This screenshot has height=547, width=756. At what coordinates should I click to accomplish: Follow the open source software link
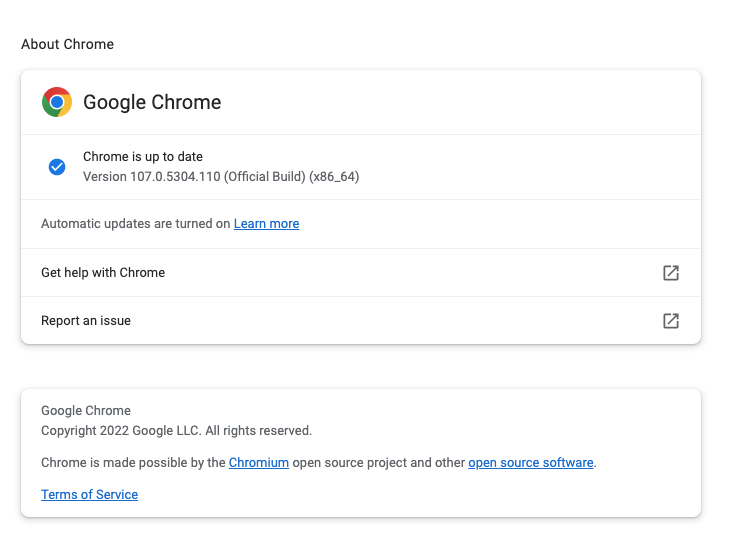click(531, 463)
